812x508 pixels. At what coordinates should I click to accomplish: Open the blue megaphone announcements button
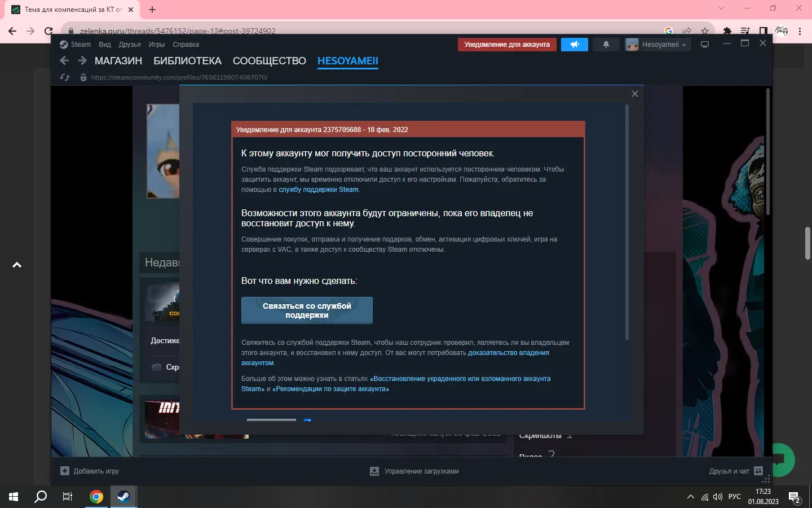pos(575,45)
